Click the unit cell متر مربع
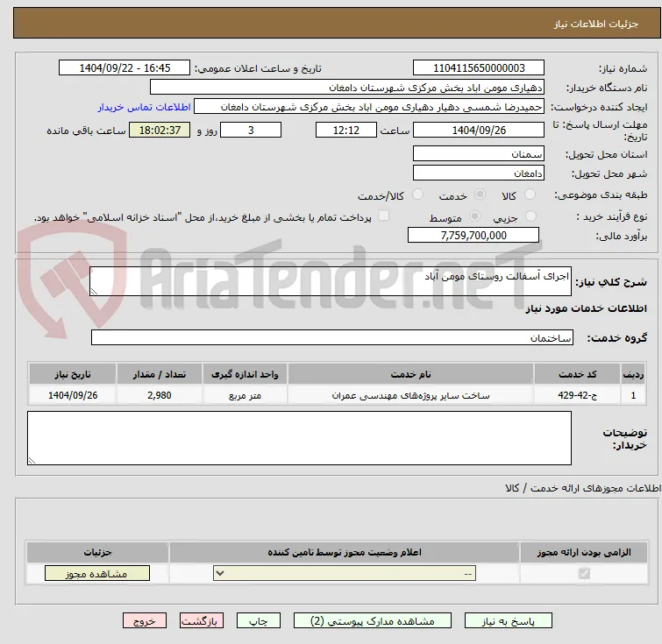Screen dimensions: 662x644 (x=245, y=395)
